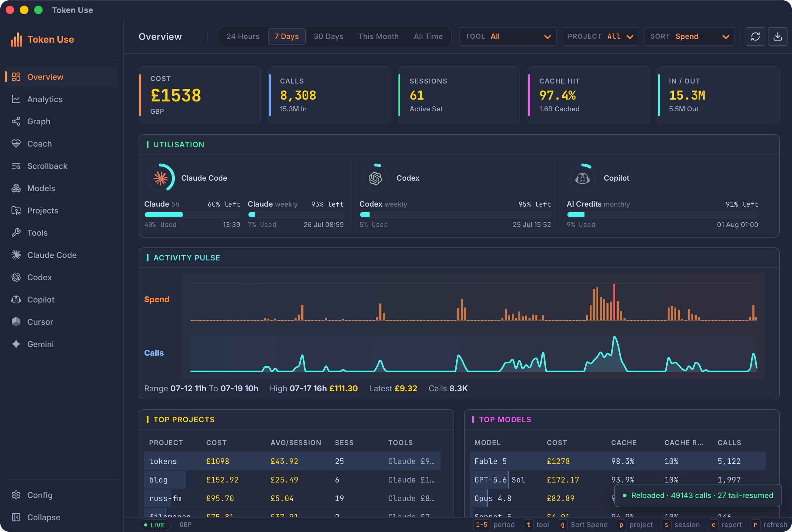This screenshot has height=532, width=792.
Task: Open the PROJECT All dropdown
Action: coord(600,36)
